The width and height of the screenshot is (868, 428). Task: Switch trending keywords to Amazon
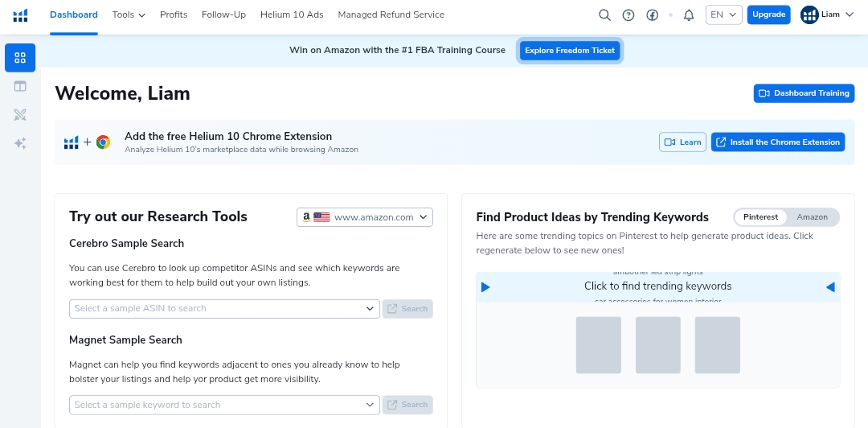coord(812,217)
